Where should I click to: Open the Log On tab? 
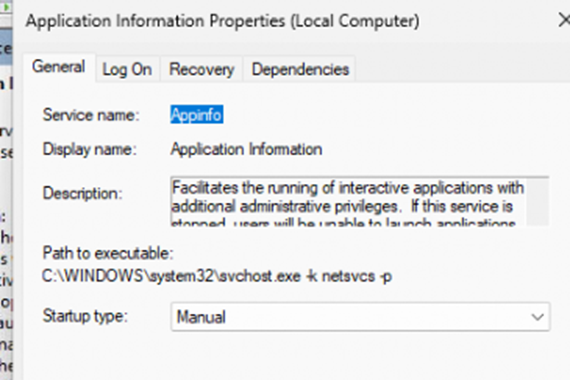pos(127,69)
